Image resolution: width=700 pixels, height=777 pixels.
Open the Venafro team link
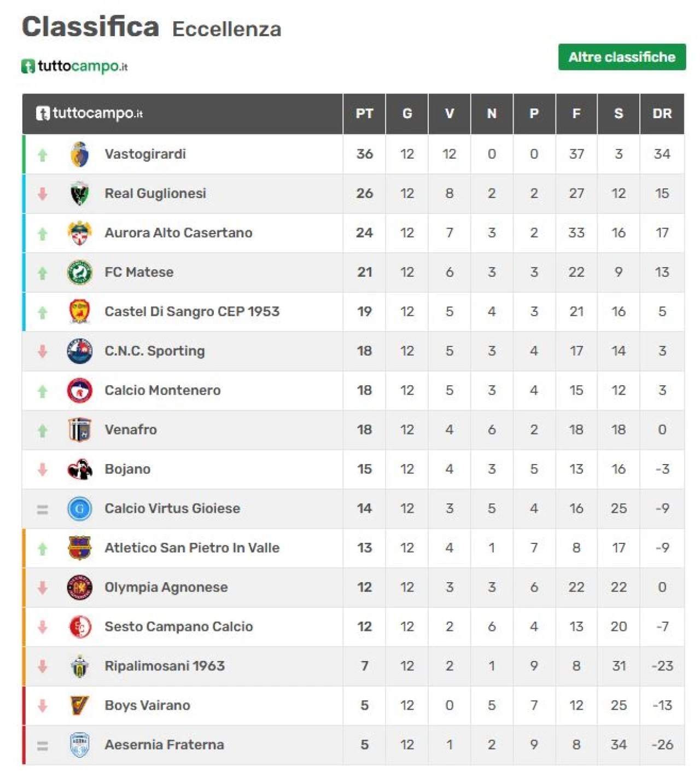pyautogui.click(x=131, y=430)
